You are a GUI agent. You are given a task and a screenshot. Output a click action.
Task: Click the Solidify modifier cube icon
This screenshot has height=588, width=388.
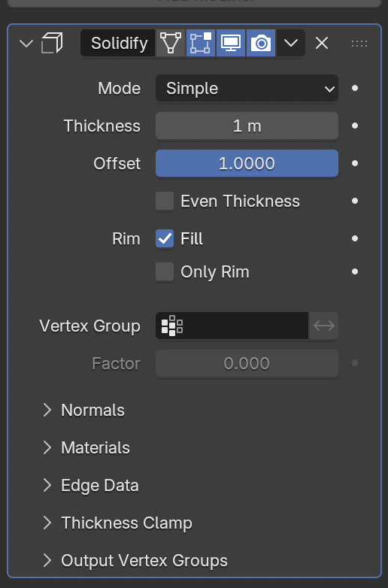click(52, 43)
